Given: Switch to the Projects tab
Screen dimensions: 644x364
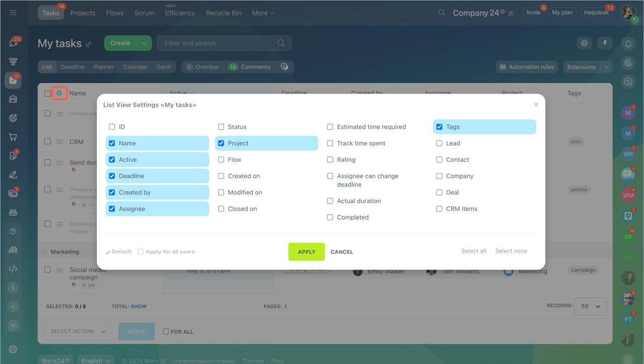Looking at the screenshot, I should pos(83,13).
